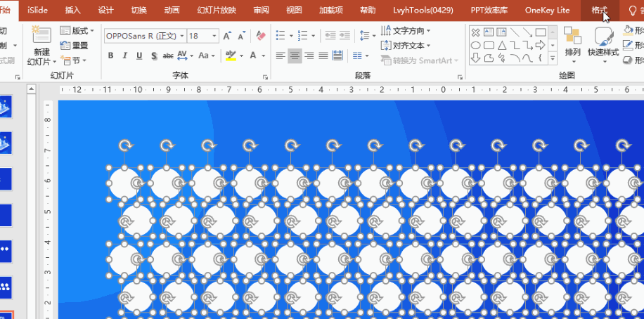This screenshot has height=319, width=644.
Task: Open the OneKey Lite ribbon tab
Action: (547, 10)
